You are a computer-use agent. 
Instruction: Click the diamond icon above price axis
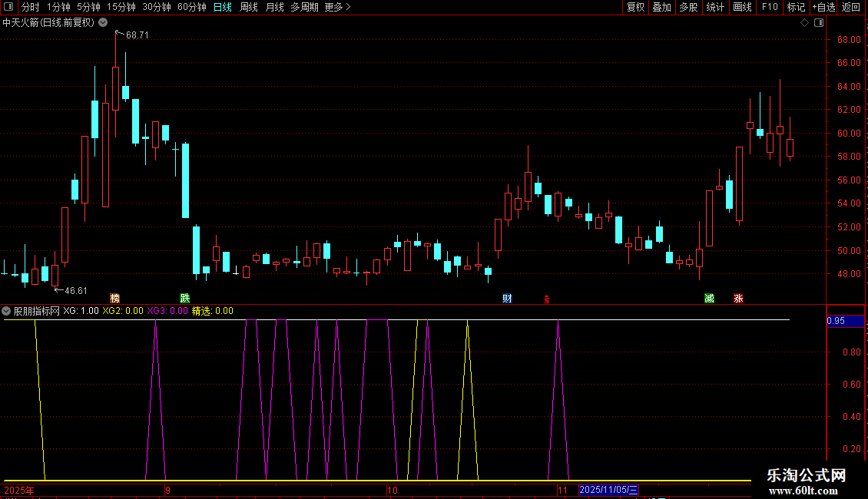pyautogui.click(x=805, y=23)
